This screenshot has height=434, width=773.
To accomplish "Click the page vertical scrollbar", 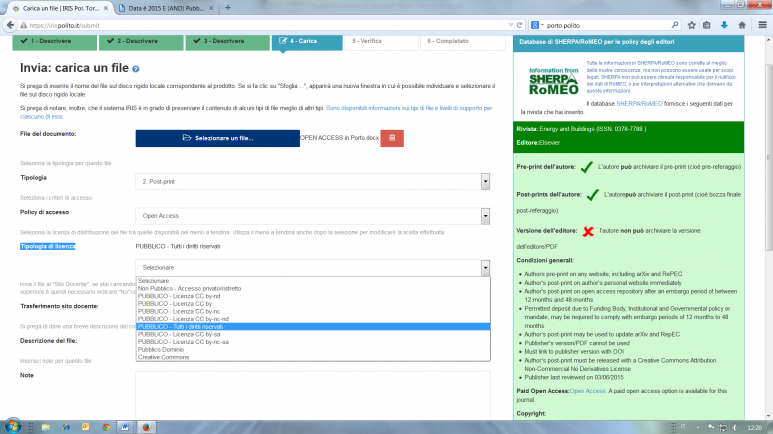I will coord(768,158).
